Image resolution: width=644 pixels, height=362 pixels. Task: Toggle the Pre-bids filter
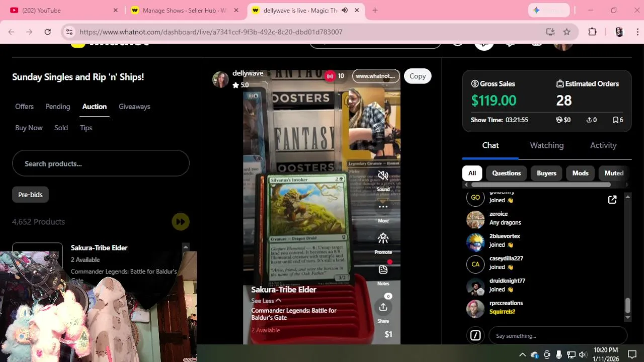point(30,195)
